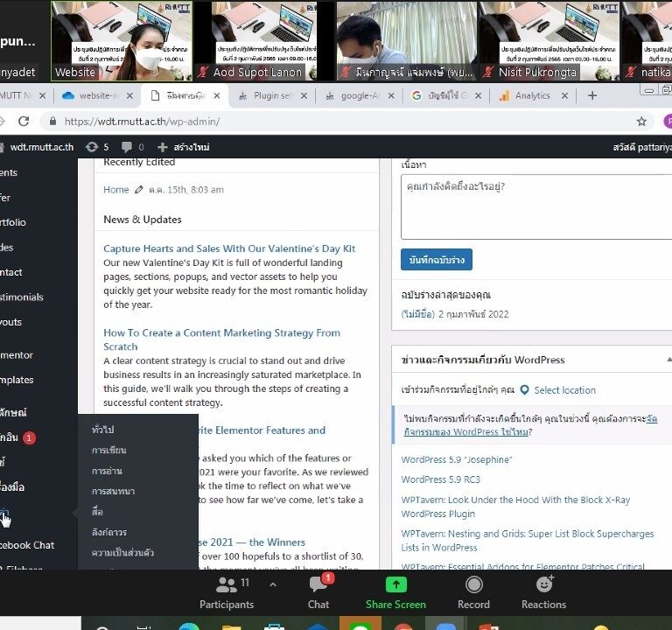Open the user greeting in admin bar
The height and width of the screenshot is (630, 672).
coord(642,147)
